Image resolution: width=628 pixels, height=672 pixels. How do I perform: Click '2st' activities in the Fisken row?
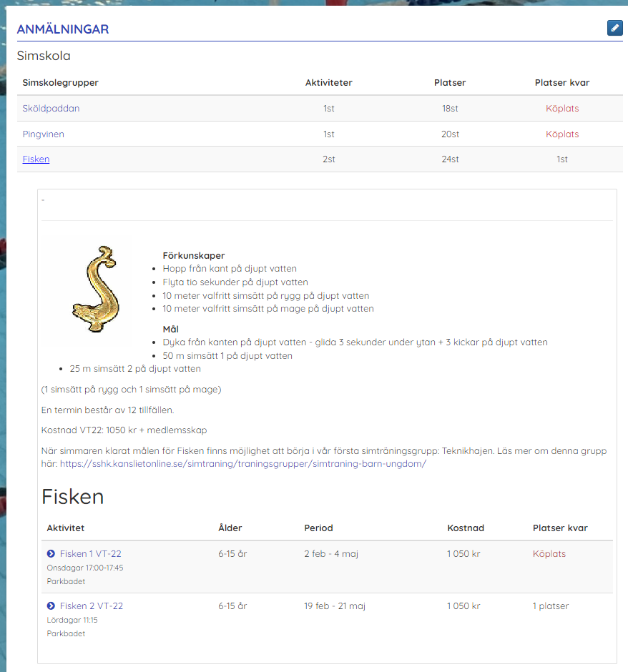click(x=329, y=159)
